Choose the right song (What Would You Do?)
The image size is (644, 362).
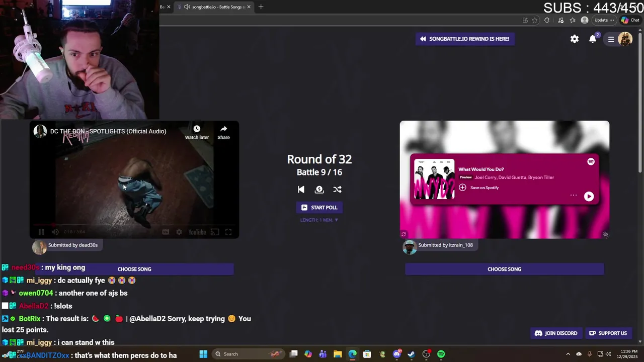tap(504, 269)
